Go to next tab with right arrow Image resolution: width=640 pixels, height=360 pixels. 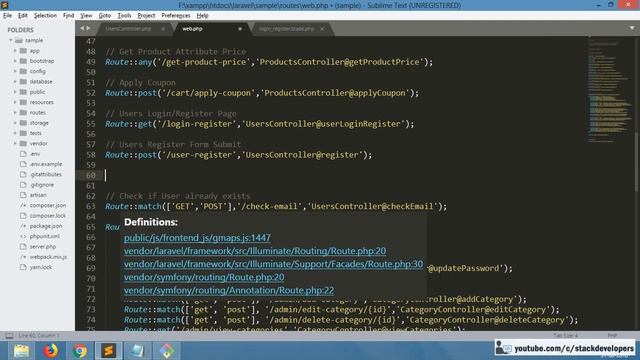[88, 28]
